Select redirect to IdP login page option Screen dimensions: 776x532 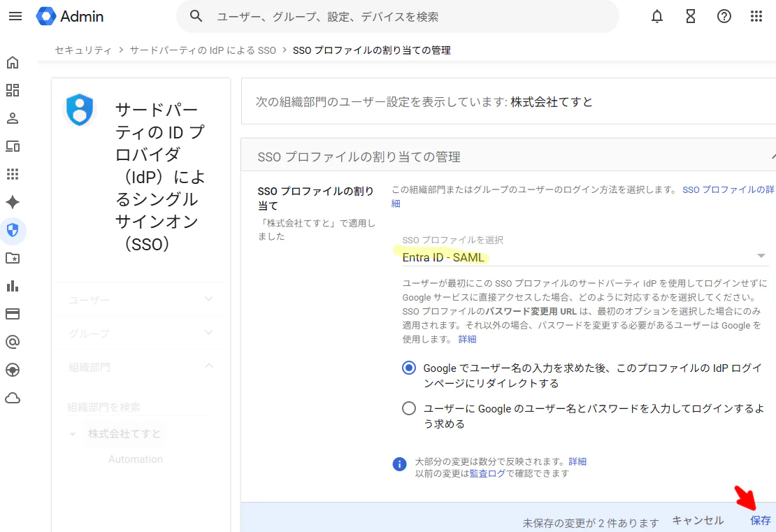tap(409, 368)
